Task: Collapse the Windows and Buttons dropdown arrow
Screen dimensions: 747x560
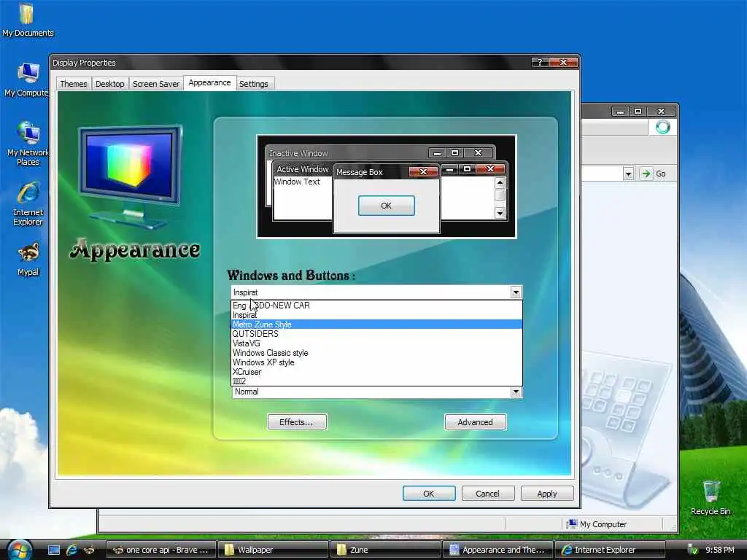Action: point(516,292)
